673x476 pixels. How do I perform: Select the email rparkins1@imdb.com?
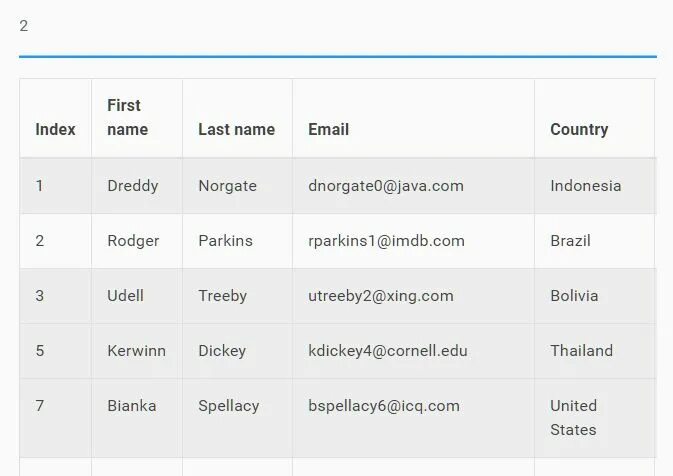click(x=386, y=241)
